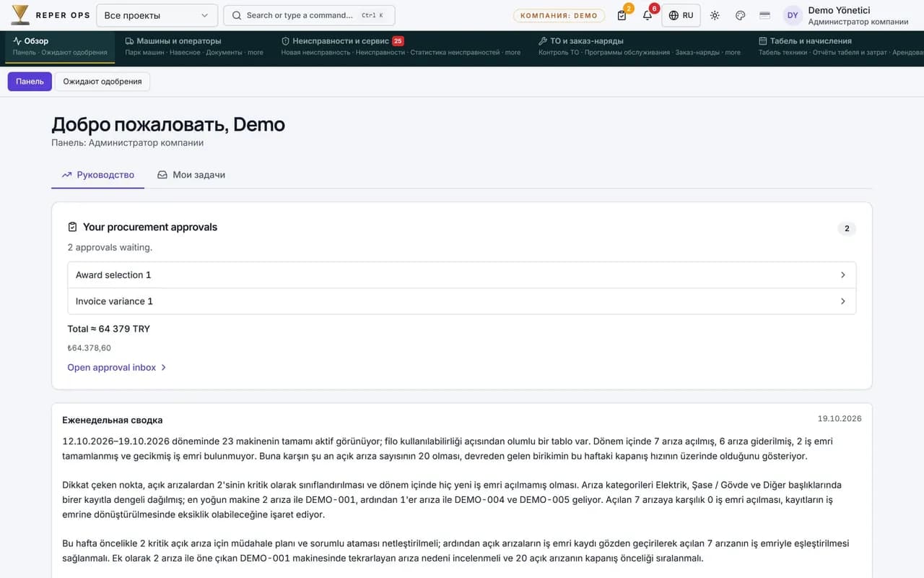Select the Ожидают одобрения sub-tab button
The image size is (924, 578).
pos(103,82)
